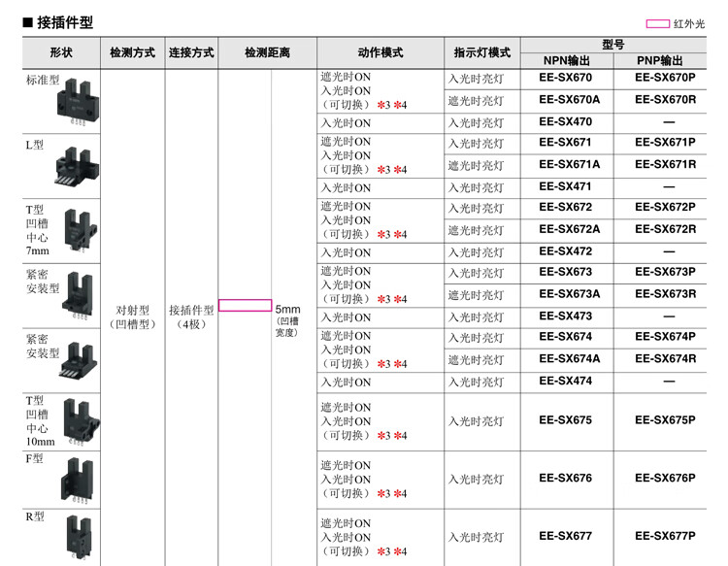Select model EE-SX673R
728x566 pixels.
click(x=665, y=294)
